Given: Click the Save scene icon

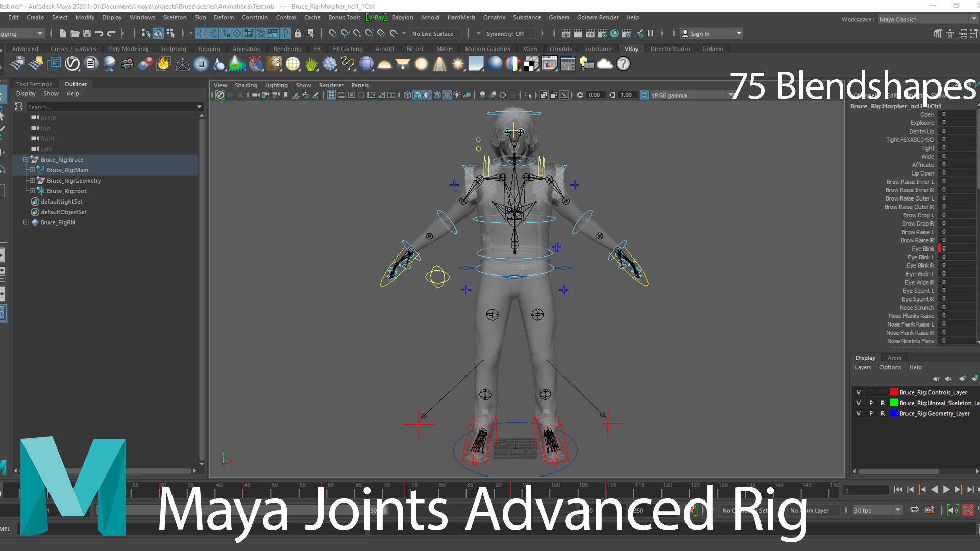Looking at the screenshot, I should [x=87, y=34].
